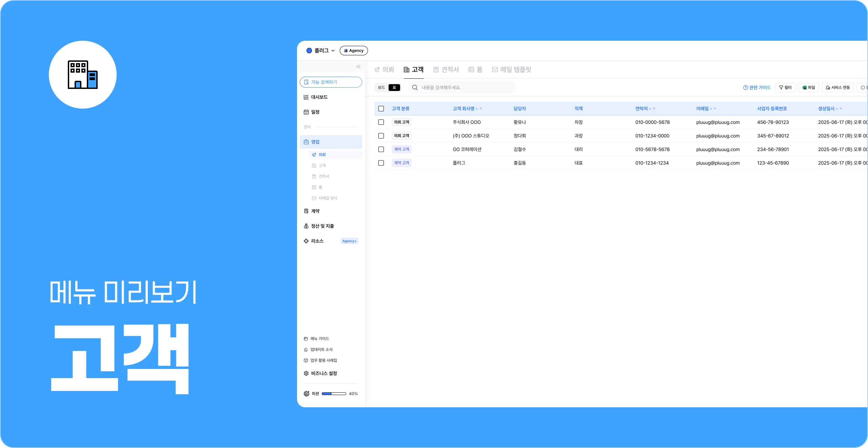Collapse the sidebar with double chevron icon
This screenshot has height=448, width=868.
(x=358, y=67)
